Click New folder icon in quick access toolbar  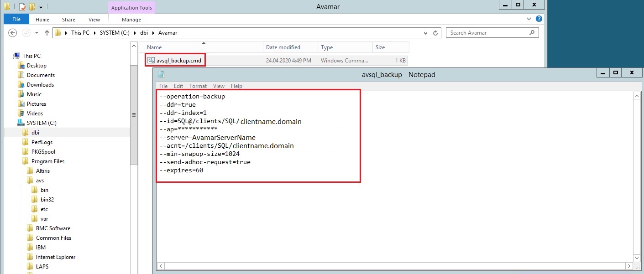pyautogui.click(x=31, y=7)
